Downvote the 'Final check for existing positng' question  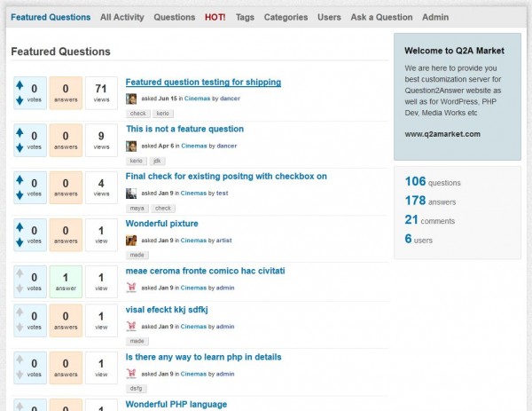click(x=20, y=194)
